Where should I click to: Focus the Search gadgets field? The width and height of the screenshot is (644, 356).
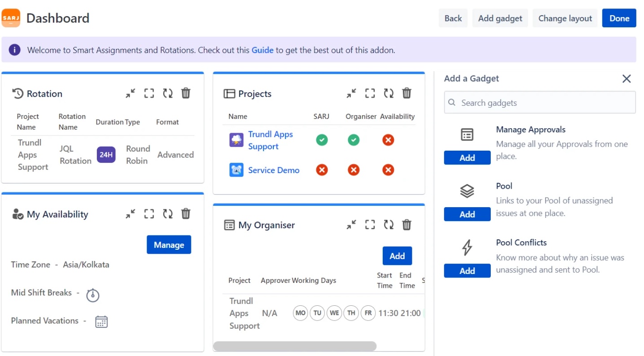pos(540,103)
